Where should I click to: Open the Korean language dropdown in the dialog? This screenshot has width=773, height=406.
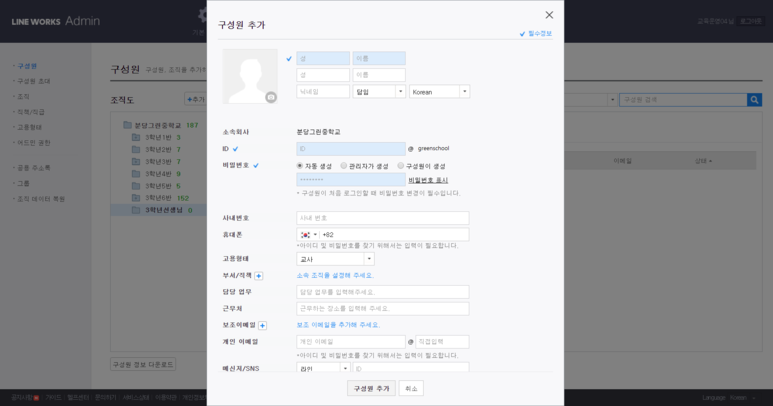[439, 92]
